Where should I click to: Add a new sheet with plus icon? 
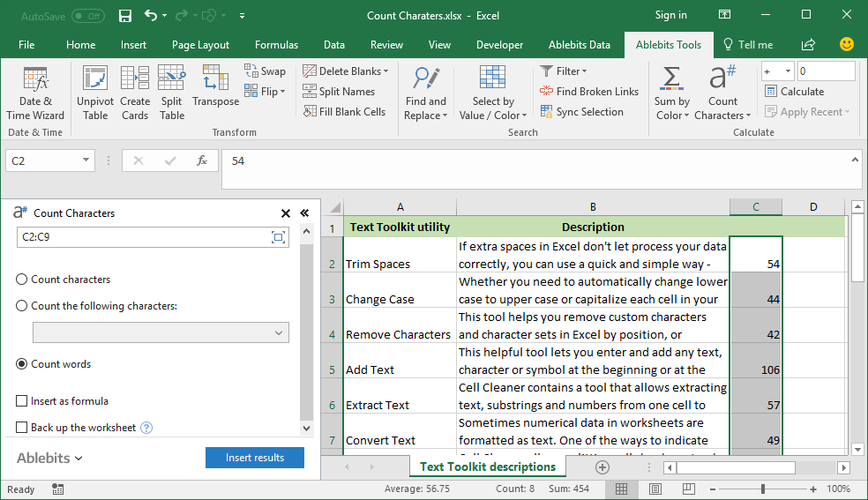tap(602, 467)
